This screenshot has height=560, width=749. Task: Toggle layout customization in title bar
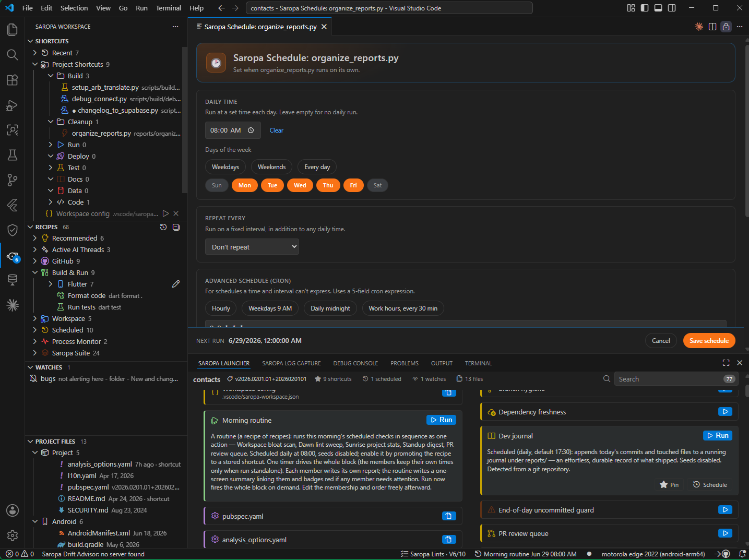tap(631, 8)
